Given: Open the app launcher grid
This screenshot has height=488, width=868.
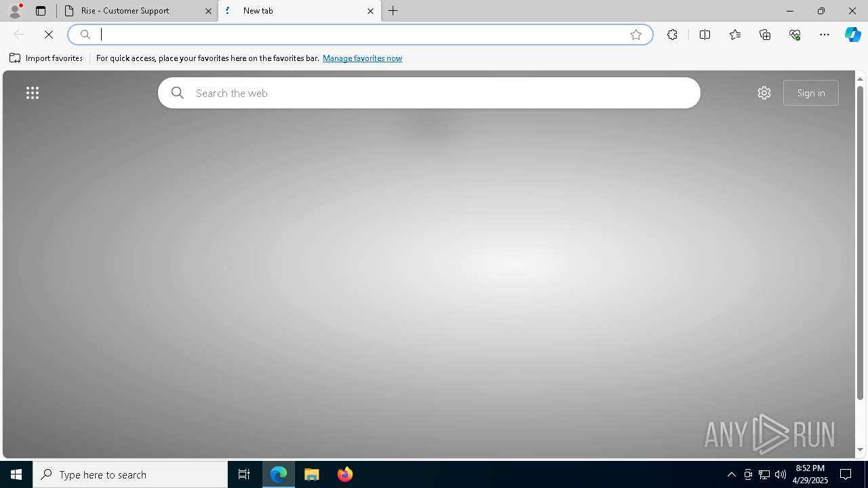Looking at the screenshot, I should (x=33, y=93).
